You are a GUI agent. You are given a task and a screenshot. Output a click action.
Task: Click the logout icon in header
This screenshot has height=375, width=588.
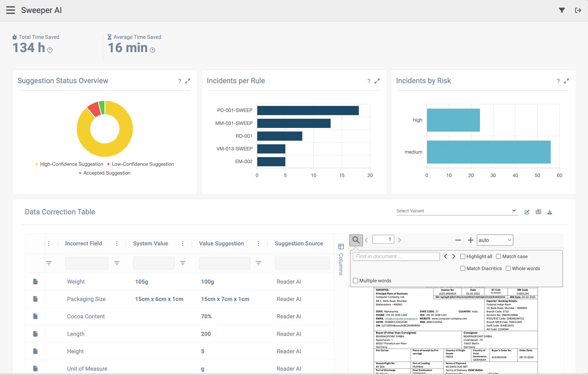tap(578, 10)
